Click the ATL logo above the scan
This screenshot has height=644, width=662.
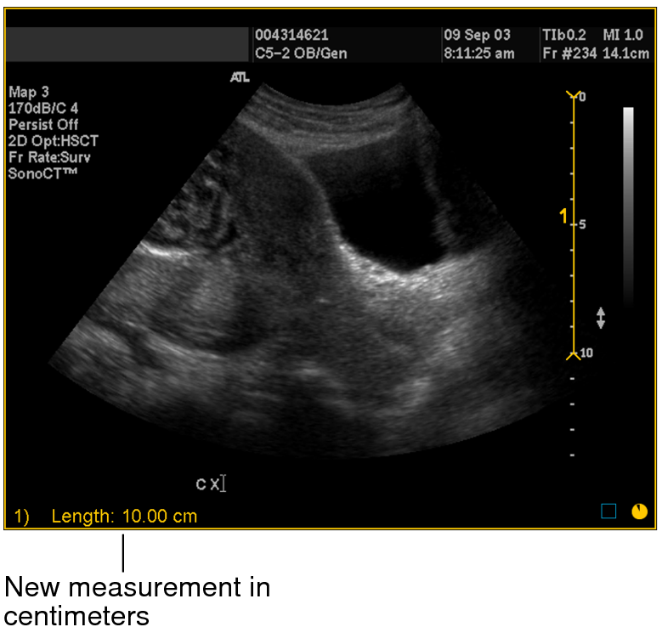click(240, 77)
